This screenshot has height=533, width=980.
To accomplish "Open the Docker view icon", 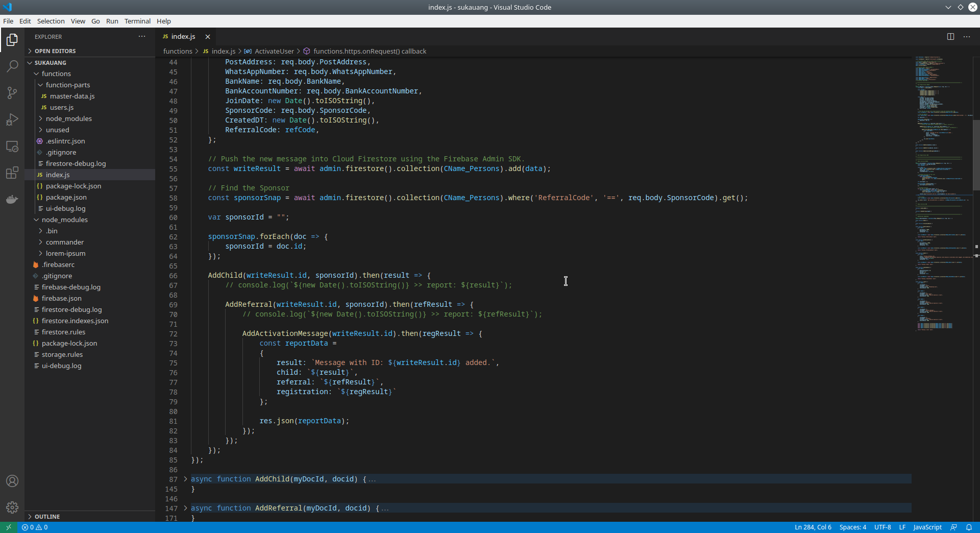I will [x=12, y=199].
